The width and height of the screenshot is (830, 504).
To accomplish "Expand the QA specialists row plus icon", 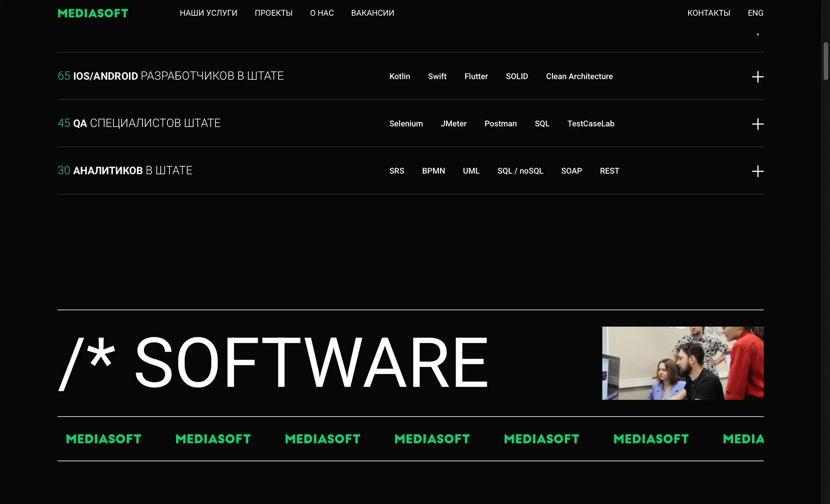I will pos(757,124).
